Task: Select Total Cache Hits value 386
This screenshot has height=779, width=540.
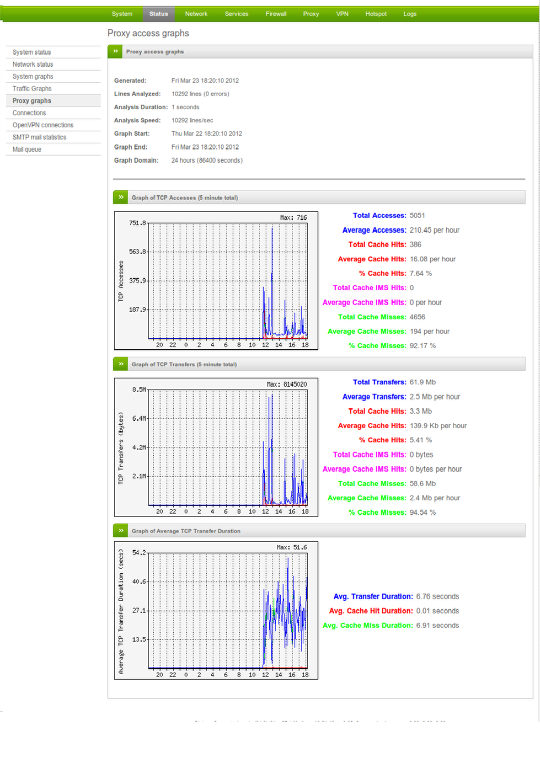Action: coord(415,244)
